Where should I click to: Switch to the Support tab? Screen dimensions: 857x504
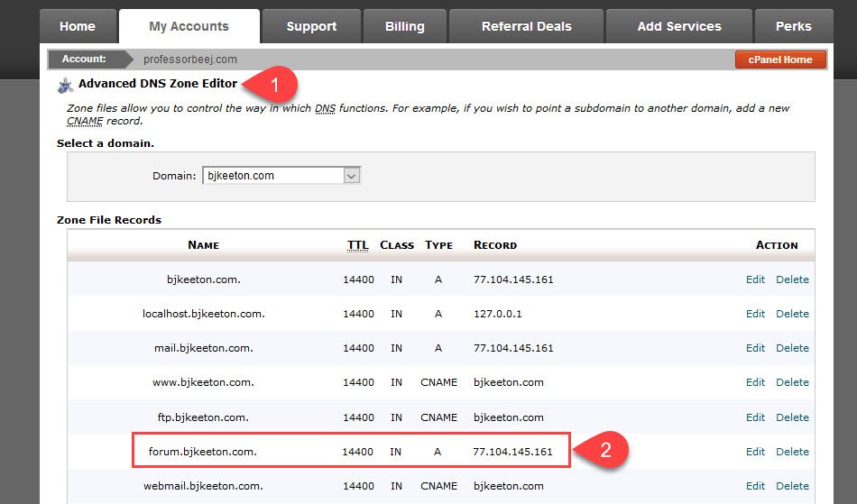[x=311, y=26]
